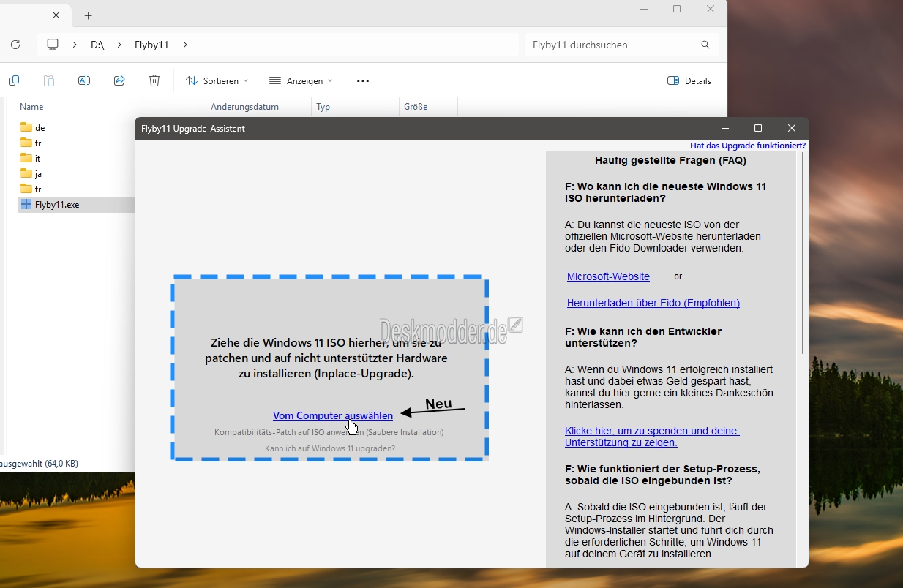Expand chevron after Flyby11 in address bar
The width and height of the screenshot is (903, 588).
click(185, 45)
